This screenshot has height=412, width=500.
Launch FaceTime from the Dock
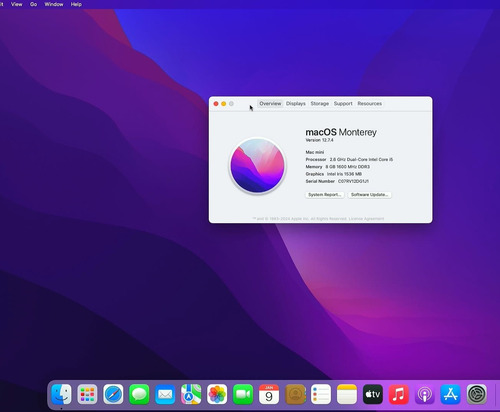click(243, 394)
